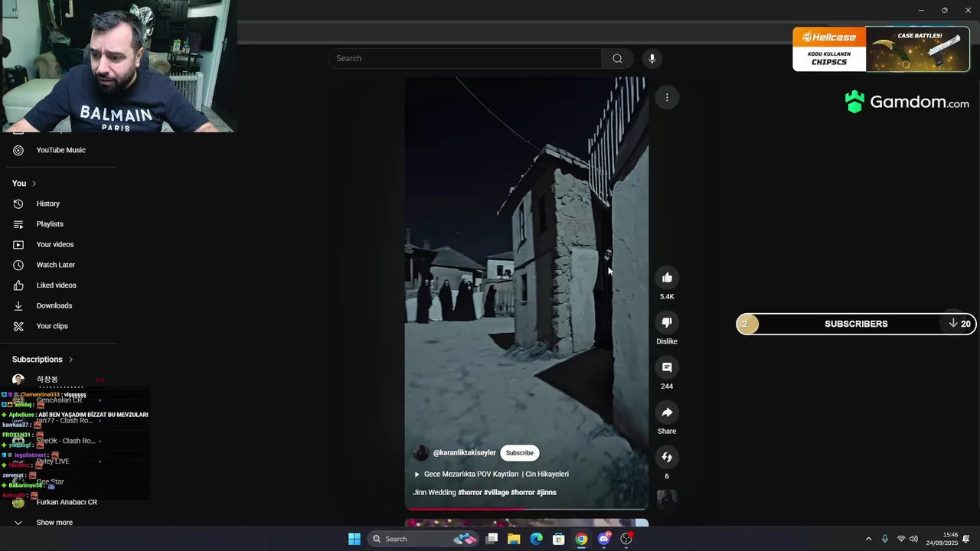The height and width of the screenshot is (551, 980).
Task: Open Discord from the taskbar
Action: coord(604,539)
